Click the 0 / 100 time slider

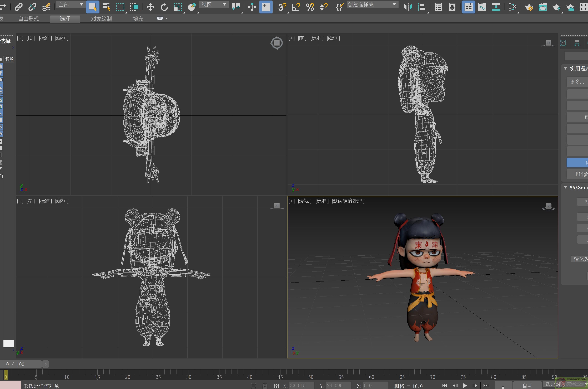21,364
